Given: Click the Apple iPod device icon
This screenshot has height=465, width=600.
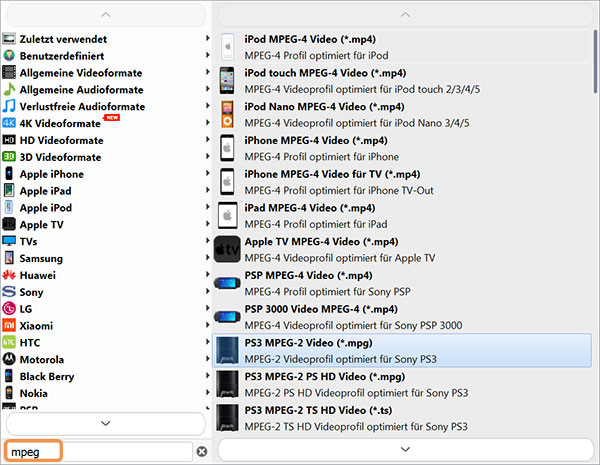Looking at the screenshot, I should tap(9, 207).
